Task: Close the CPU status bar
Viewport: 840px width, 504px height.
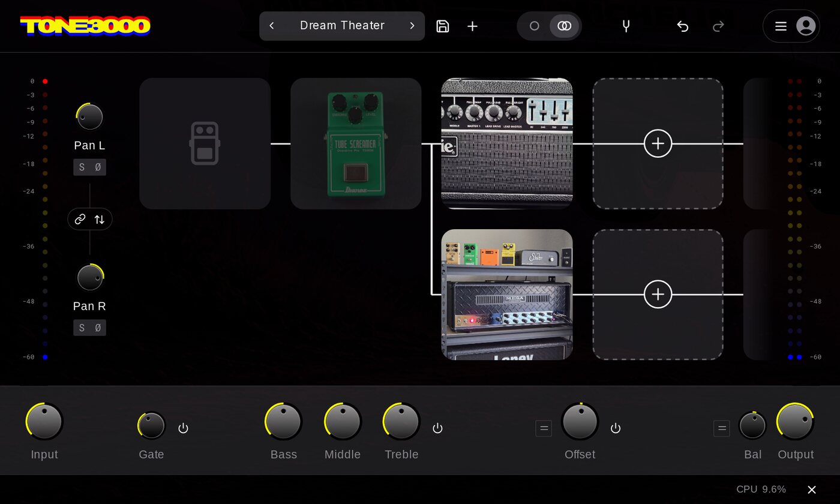Action: coord(812,490)
